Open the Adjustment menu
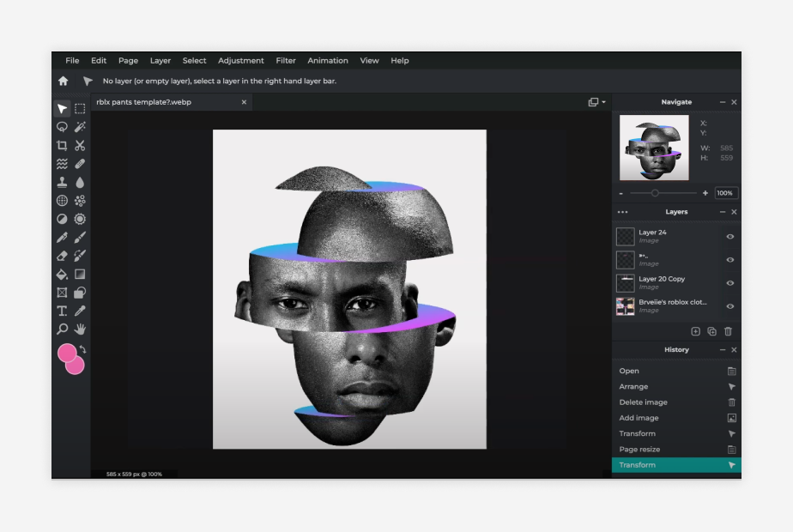The height and width of the screenshot is (532, 793). point(240,61)
